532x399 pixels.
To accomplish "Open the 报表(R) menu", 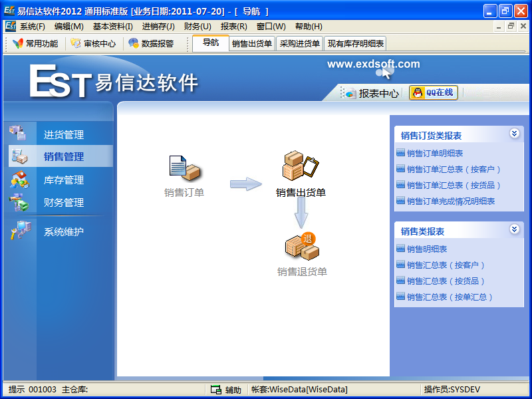I will tap(233, 27).
